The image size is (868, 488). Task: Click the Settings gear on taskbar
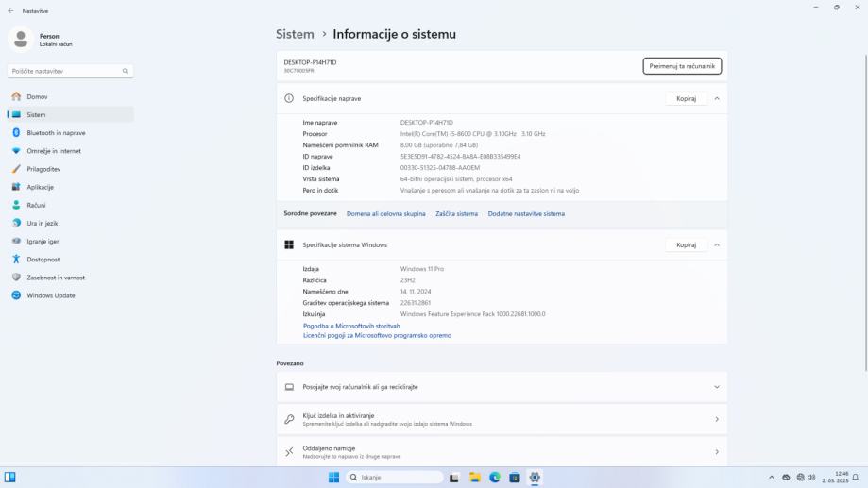pos(535,478)
